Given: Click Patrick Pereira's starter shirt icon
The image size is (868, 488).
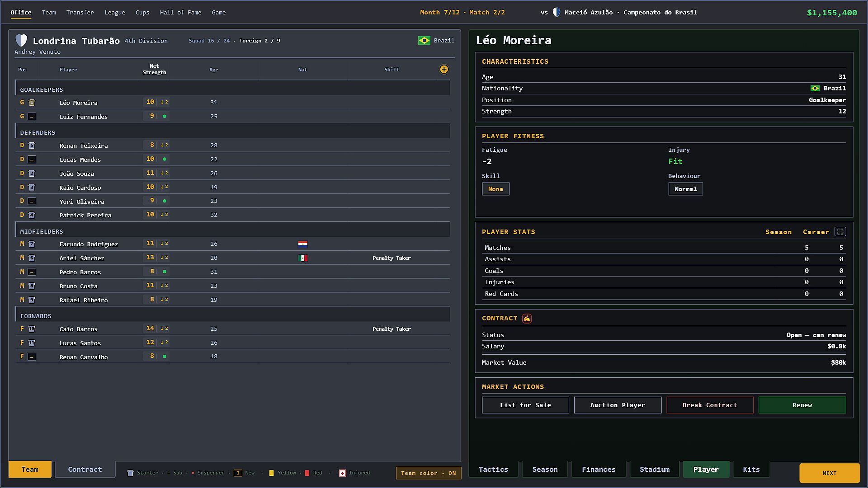Looking at the screenshot, I should pos(32,215).
